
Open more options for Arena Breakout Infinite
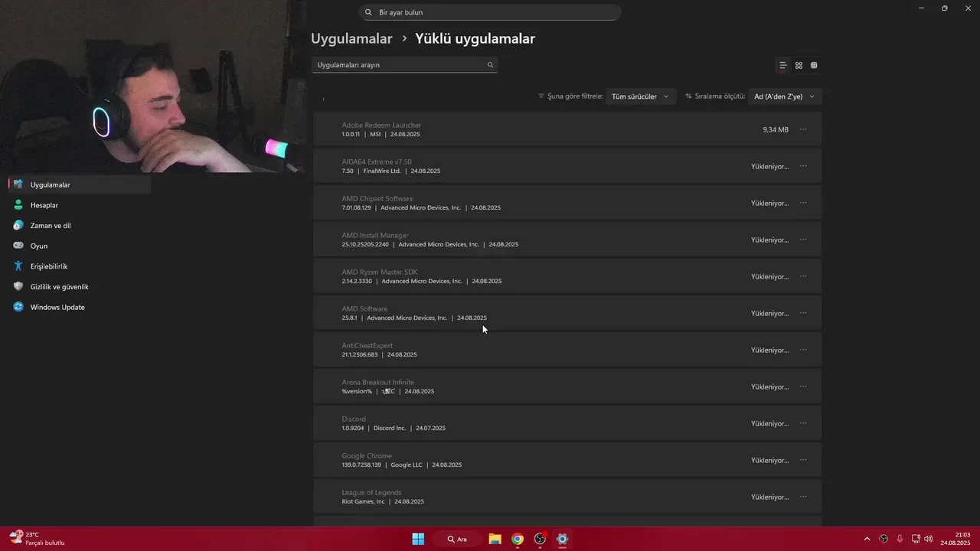pos(803,386)
